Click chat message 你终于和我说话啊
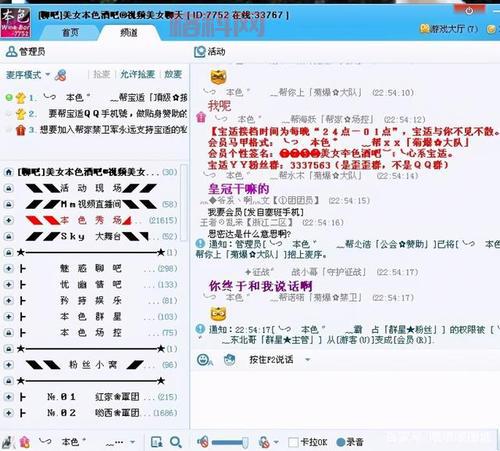This screenshot has width=500, height=451. (x=260, y=286)
